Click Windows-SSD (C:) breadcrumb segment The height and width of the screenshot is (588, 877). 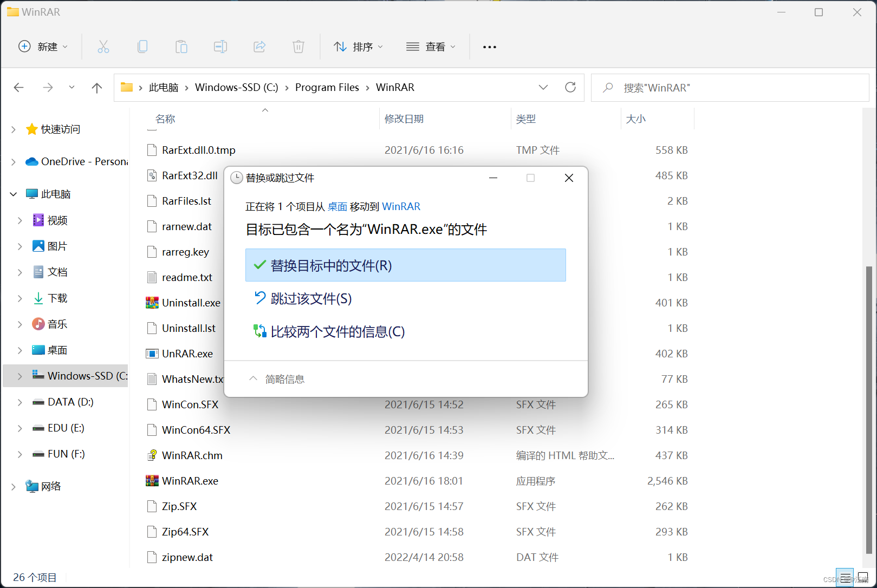click(x=237, y=87)
